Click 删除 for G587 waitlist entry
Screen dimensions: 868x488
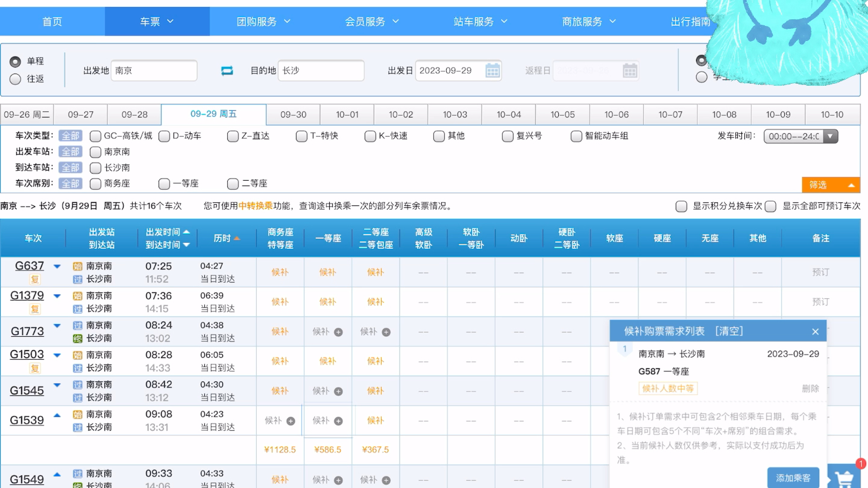810,389
